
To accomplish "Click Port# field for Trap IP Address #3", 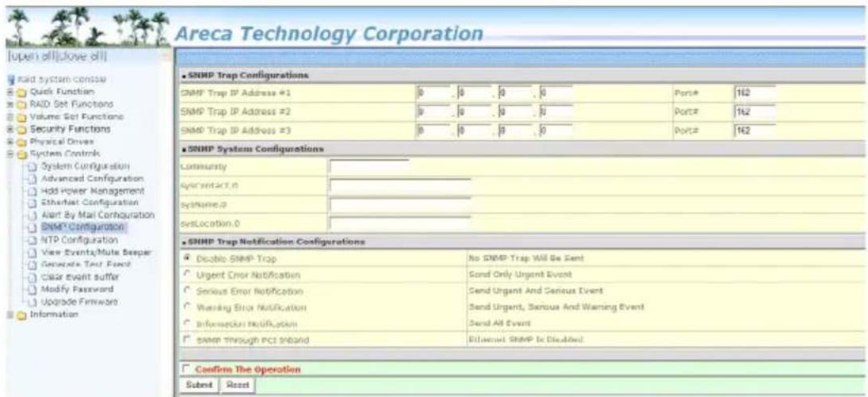I will 754,132.
